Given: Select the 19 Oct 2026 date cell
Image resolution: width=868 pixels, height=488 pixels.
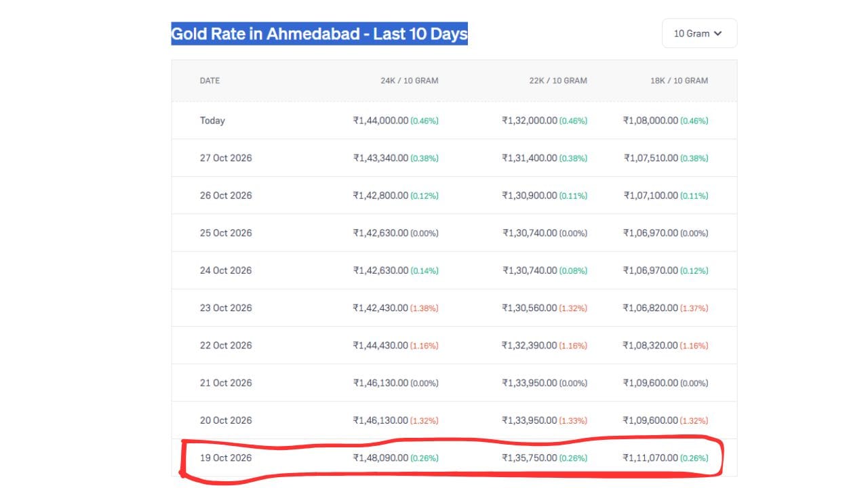Looking at the screenshot, I should pyautogui.click(x=226, y=457).
